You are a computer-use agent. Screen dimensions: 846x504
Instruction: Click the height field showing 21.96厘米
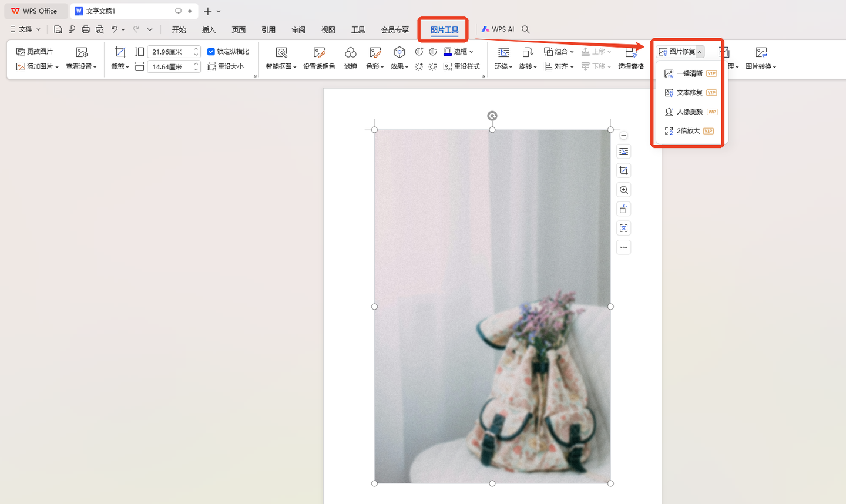pos(169,52)
